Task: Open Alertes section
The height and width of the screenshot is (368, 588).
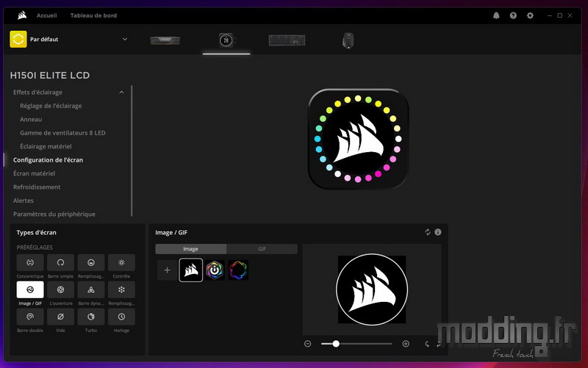Action: (x=24, y=201)
